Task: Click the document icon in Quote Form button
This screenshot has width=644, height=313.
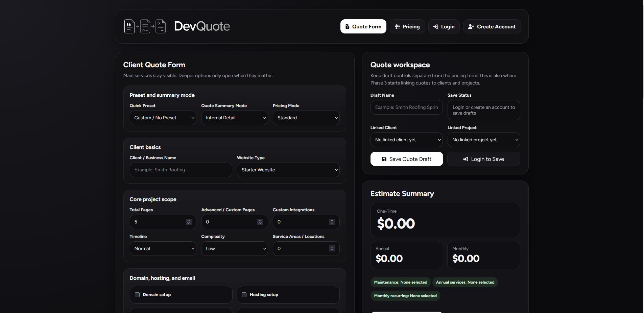Action: pos(347,27)
